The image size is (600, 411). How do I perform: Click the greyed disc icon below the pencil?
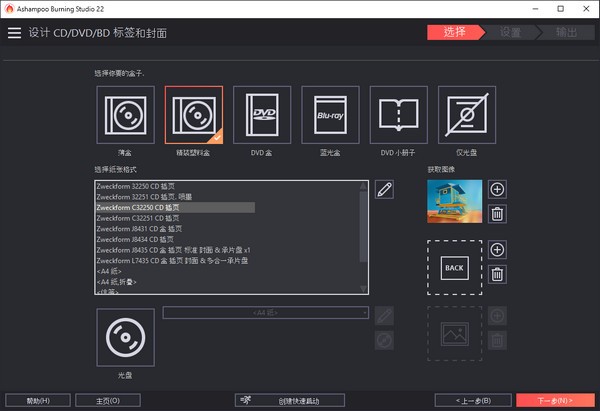point(384,340)
